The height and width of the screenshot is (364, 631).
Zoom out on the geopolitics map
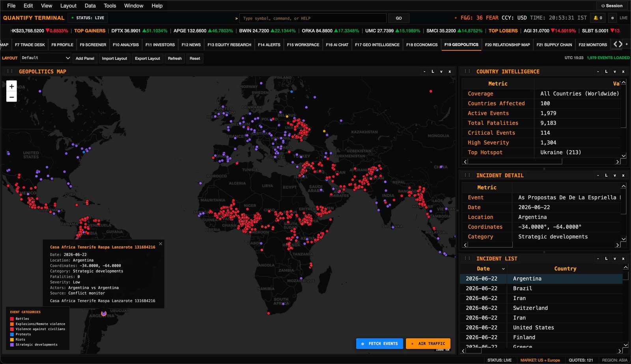(11, 97)
